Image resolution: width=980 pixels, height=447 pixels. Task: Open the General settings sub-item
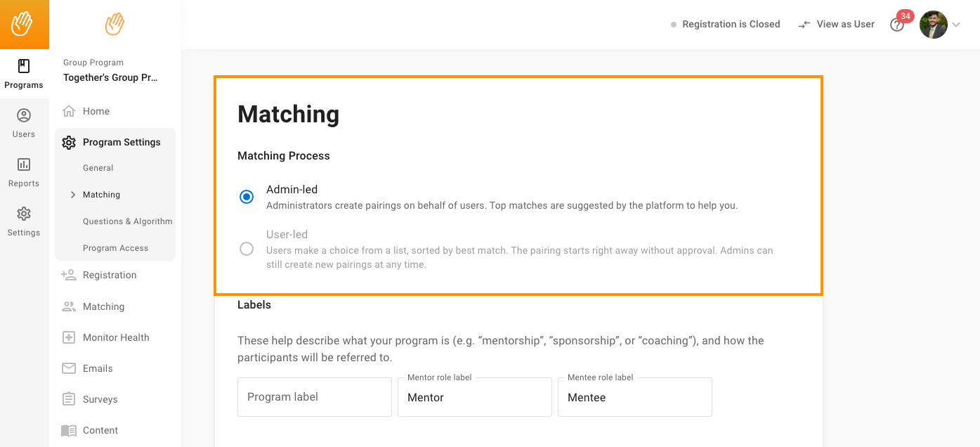[98, 168]
